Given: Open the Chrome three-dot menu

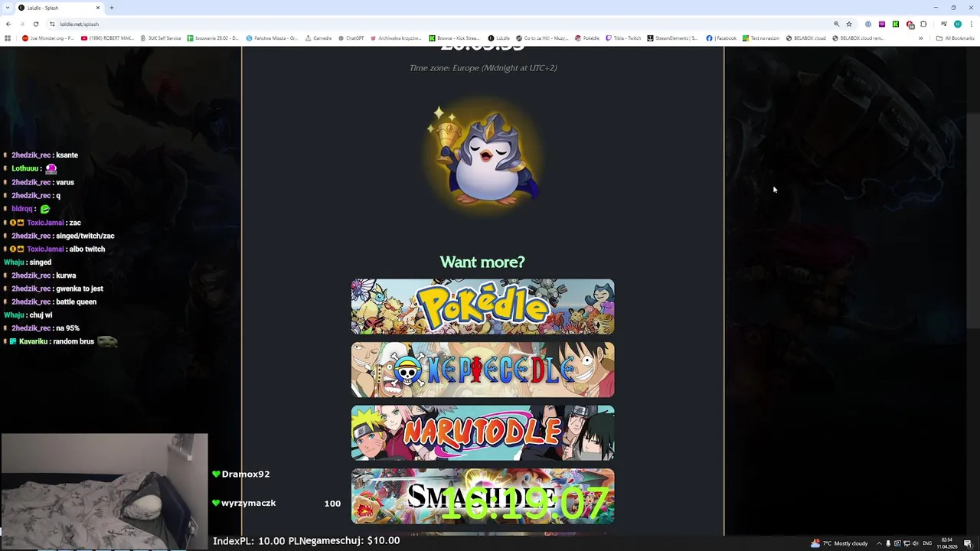Looking at the screenshot, I should click(971, 24).
